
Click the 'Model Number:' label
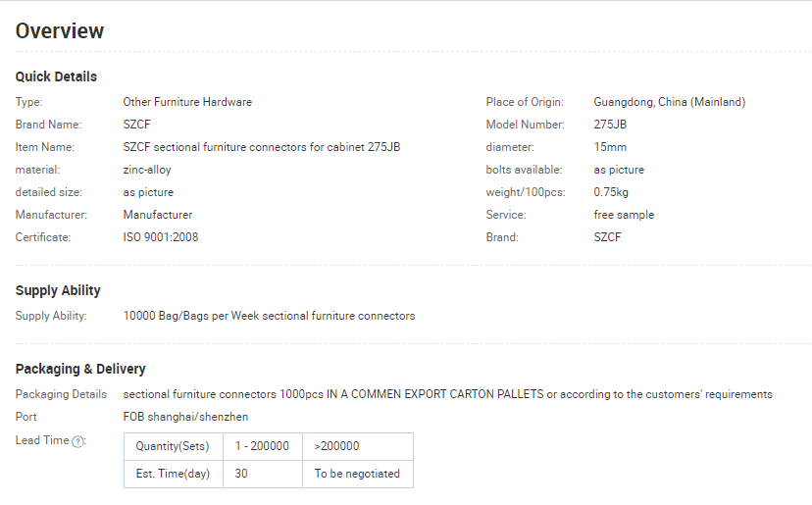525,125
